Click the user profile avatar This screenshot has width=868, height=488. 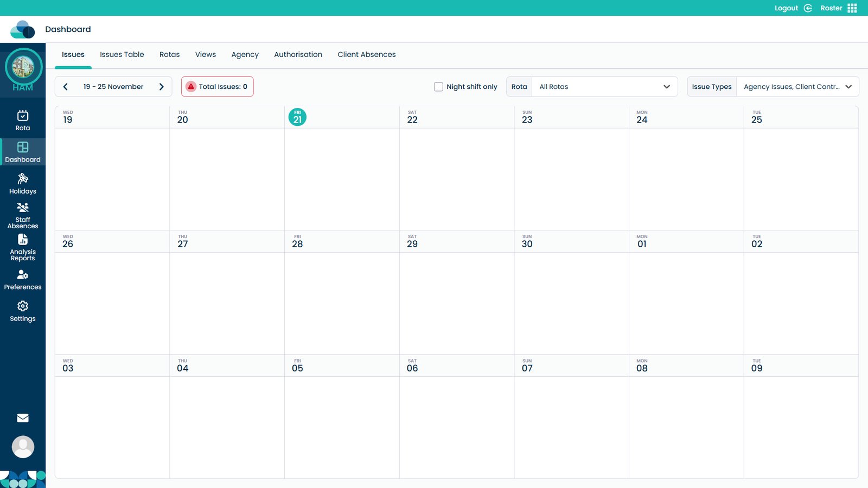pos(23,447)
